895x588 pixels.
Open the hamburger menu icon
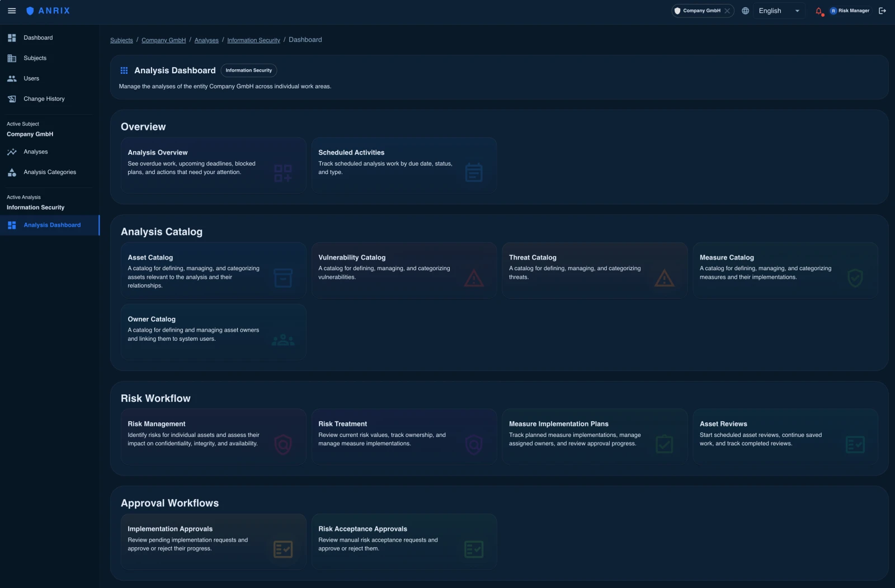click(12, 11)
